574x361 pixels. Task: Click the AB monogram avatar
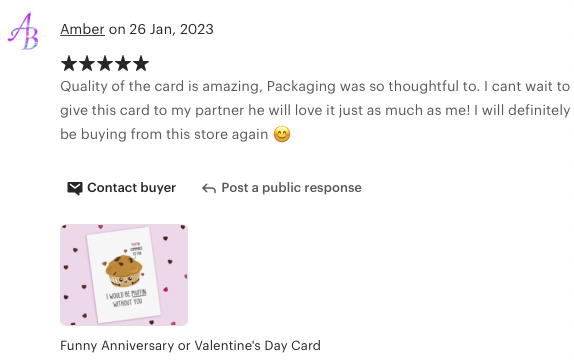point(23,31)
